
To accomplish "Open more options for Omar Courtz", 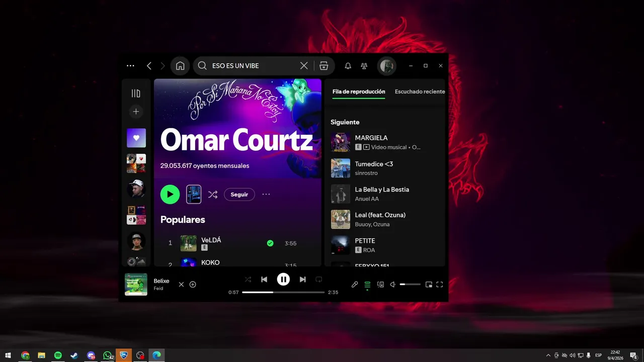I will (x=266, y=195).
